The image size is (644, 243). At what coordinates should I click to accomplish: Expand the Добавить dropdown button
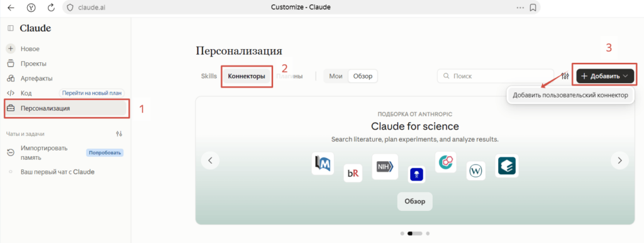[605, 76]
